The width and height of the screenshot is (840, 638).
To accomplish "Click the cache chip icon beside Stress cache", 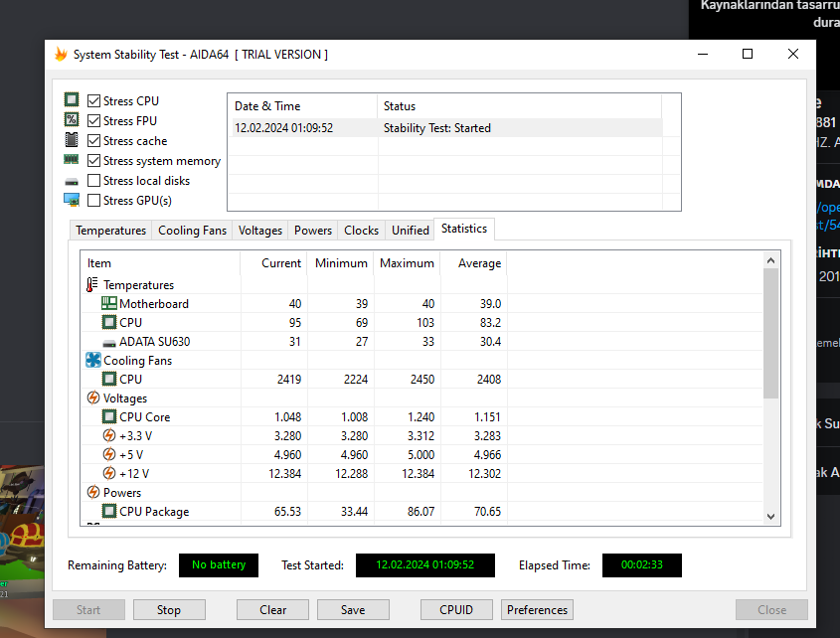I will [x=72, y=140].
